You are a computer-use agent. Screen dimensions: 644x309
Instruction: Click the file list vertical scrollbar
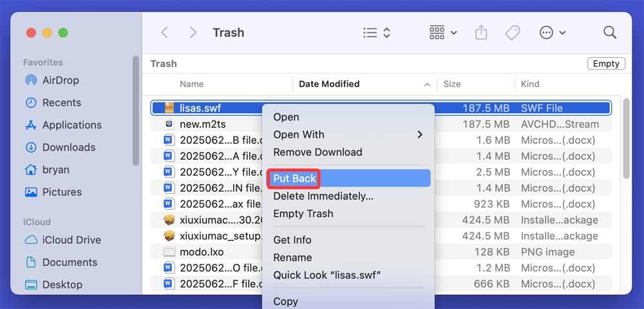tap(627, 138)
